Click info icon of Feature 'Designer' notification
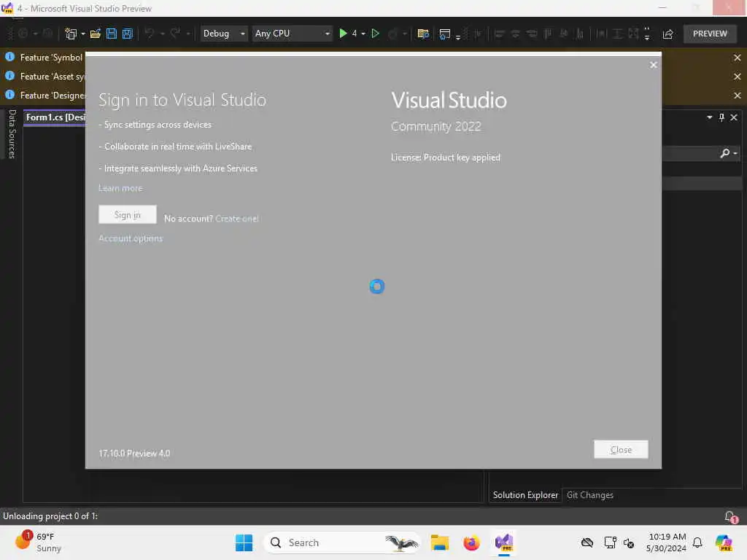This screenshot has height=560, width=747. (9, 95)
